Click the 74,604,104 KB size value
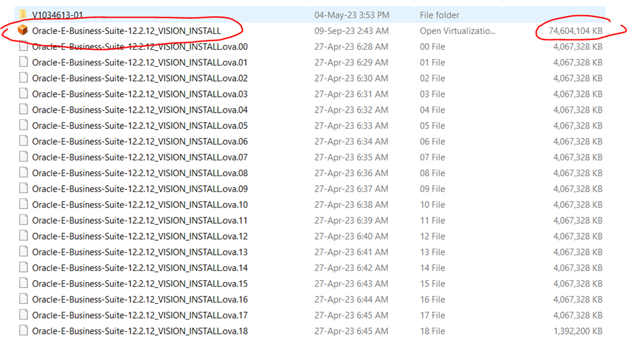 (575, 31)
